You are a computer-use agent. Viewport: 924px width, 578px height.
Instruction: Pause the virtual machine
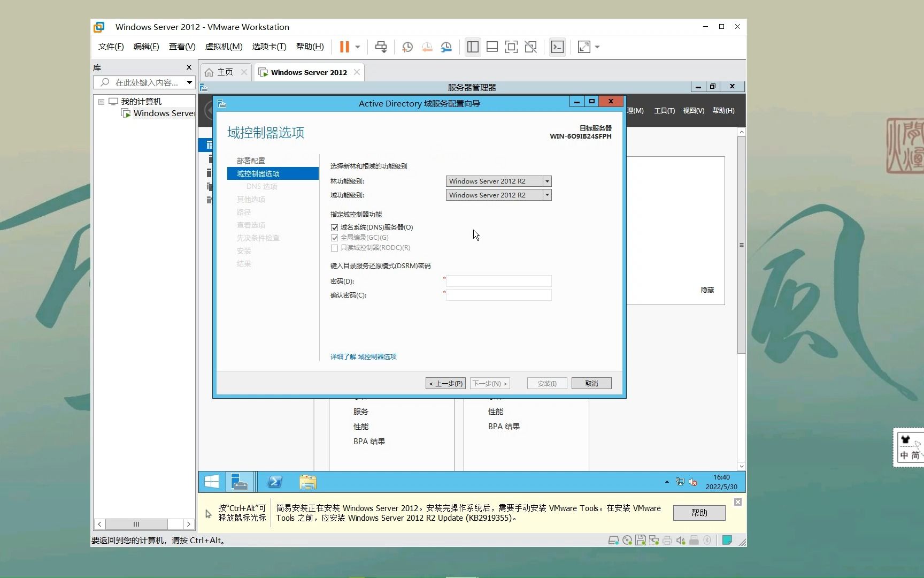[344, 47]
